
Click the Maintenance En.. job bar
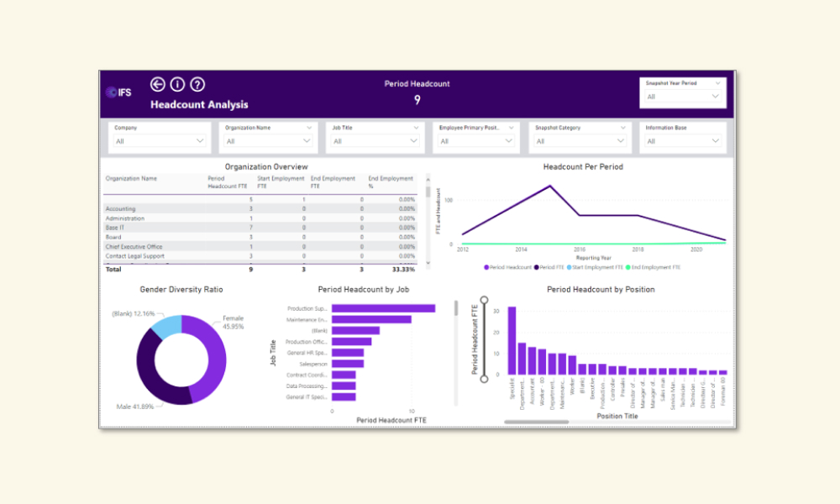[371, 320]
